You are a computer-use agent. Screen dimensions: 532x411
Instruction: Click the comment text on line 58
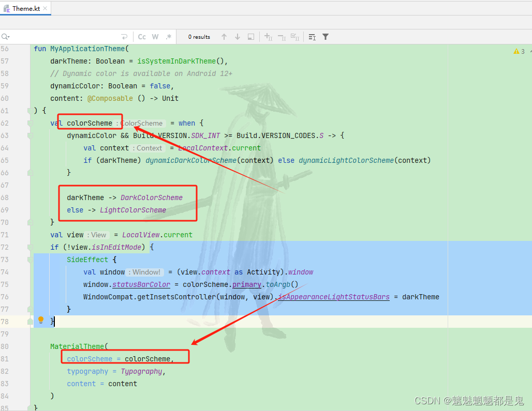[x=141, y=73]
